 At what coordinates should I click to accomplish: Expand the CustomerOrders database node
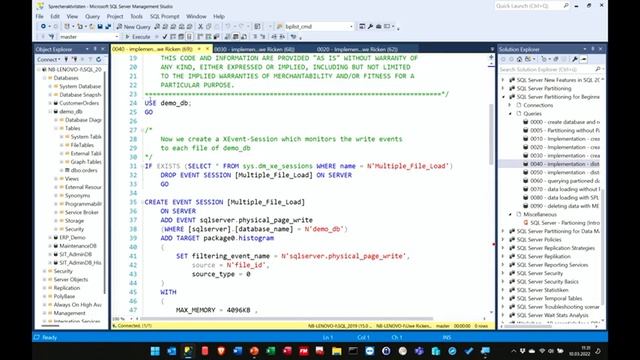[51, 103]
